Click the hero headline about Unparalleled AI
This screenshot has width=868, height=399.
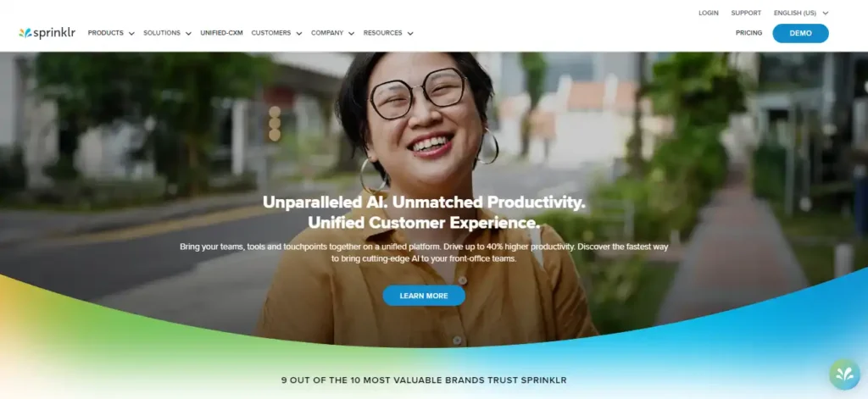click(x=424, y=213)
